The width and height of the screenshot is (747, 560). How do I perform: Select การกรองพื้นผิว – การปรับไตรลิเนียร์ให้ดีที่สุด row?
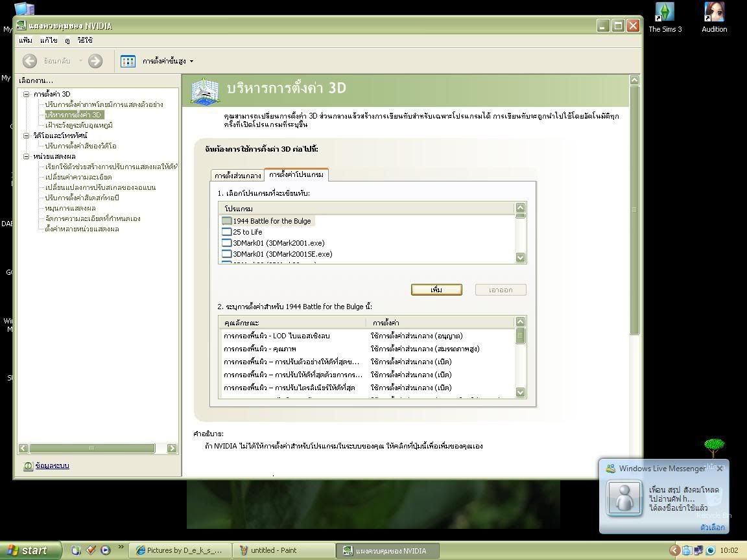(x=367, y=388)
